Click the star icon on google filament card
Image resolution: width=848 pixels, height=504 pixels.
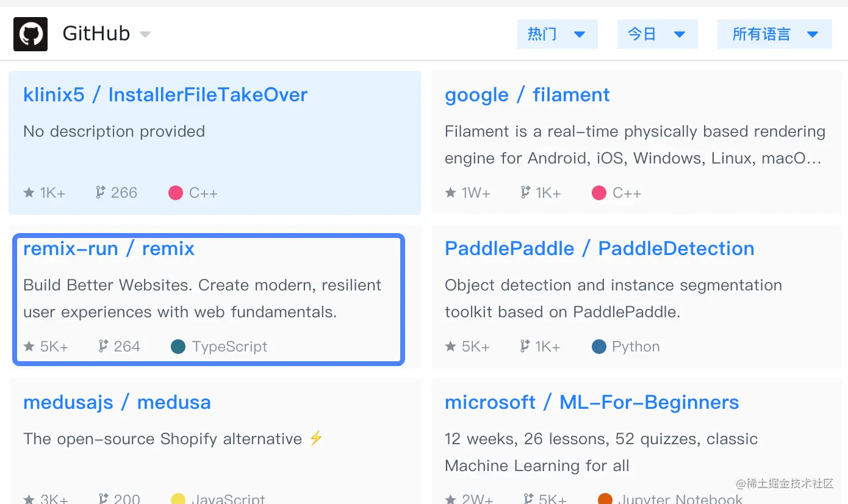[450, 193]
